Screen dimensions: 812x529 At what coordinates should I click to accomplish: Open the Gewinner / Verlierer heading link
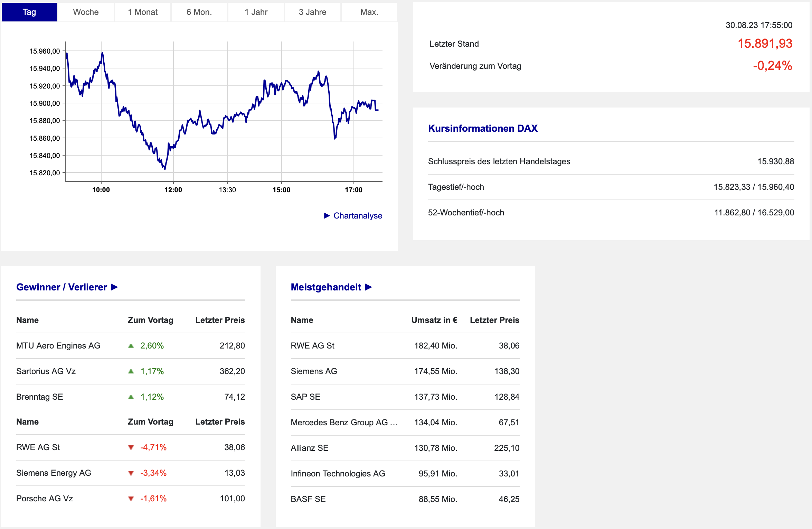[x=62, y=287]
